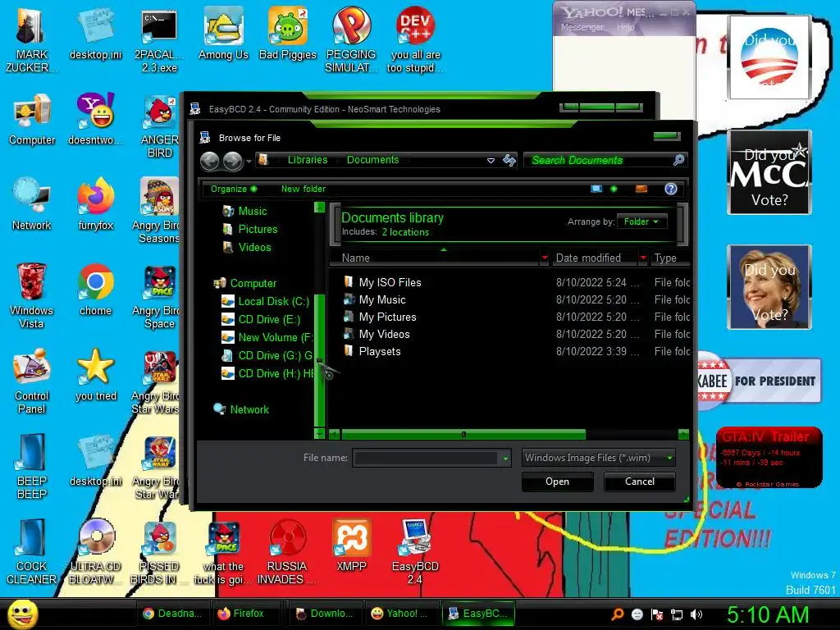
Task: Open the Windows Image Files type dropdown
Action: [598, 458]
